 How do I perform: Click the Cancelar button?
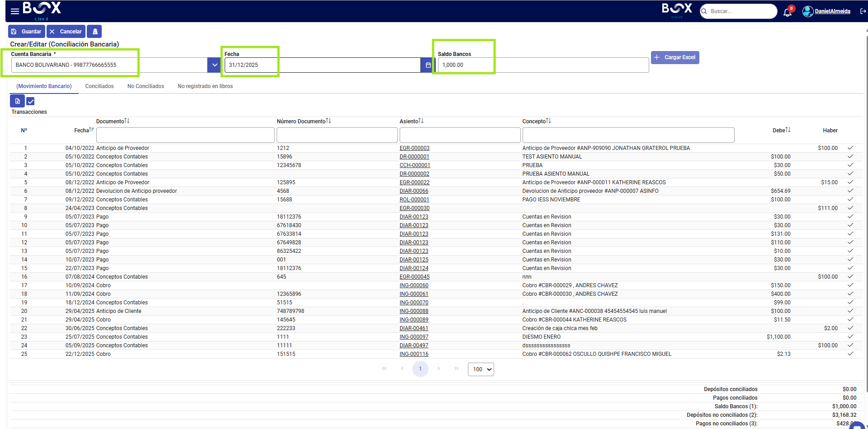(x=66, y=32)
